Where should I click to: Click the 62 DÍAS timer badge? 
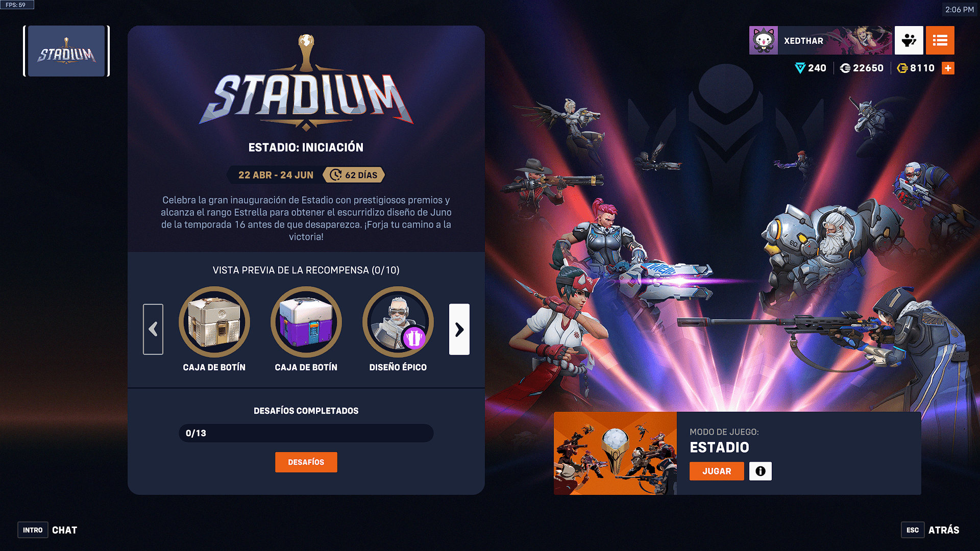(354, 175)
